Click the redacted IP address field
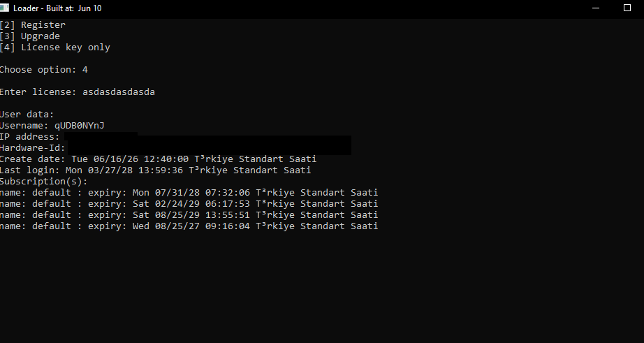Viewport: 644px width, 343px height. pos(100,137)
